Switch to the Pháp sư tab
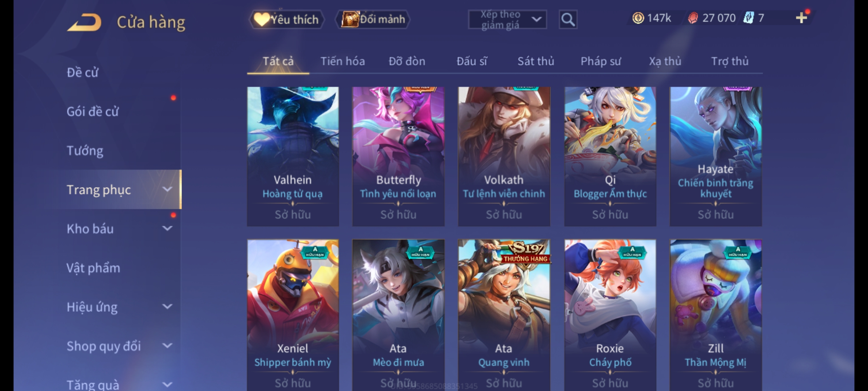The image size is (868, 391). 600,61
